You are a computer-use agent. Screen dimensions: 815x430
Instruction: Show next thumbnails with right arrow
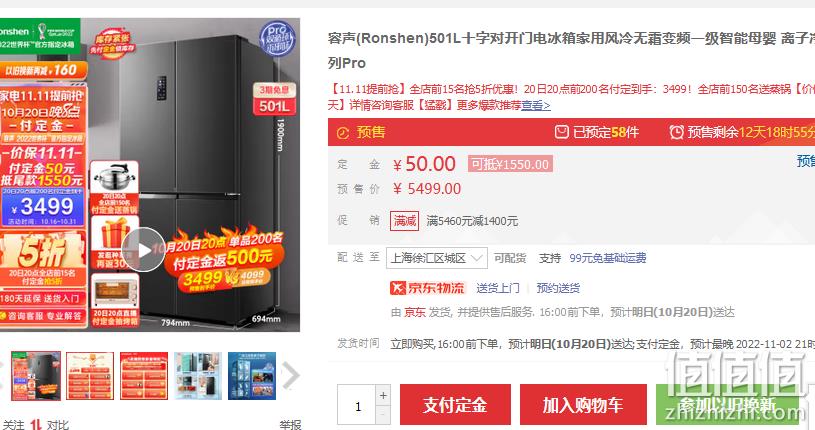click(291, 375)
